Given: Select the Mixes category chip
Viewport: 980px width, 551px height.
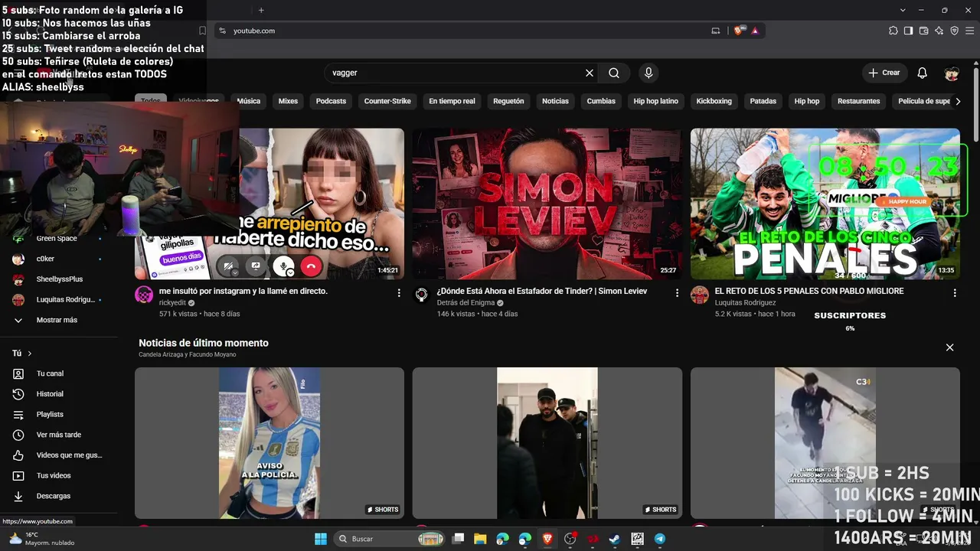Looking at the screenshot, I should click(x=288, y=101).
